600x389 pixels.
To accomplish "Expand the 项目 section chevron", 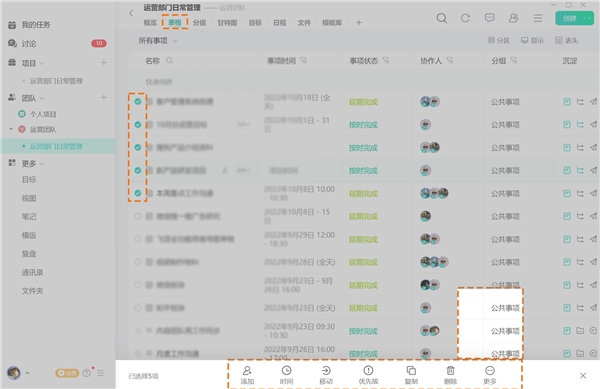I will click(x=42, y=63).
